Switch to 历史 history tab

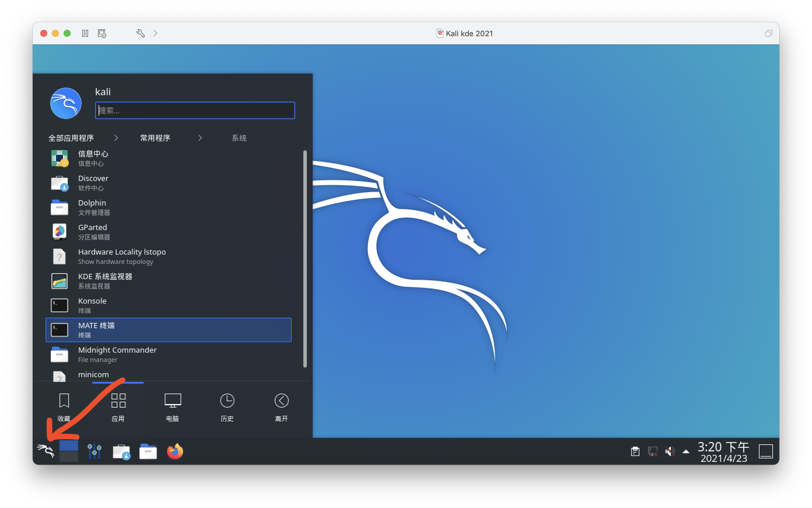point(227,407)
